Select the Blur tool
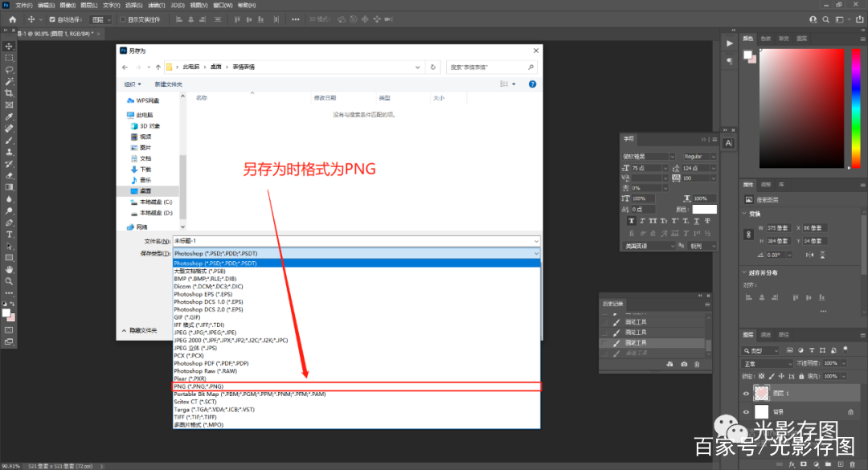868x470 pixels. [9, 198]
